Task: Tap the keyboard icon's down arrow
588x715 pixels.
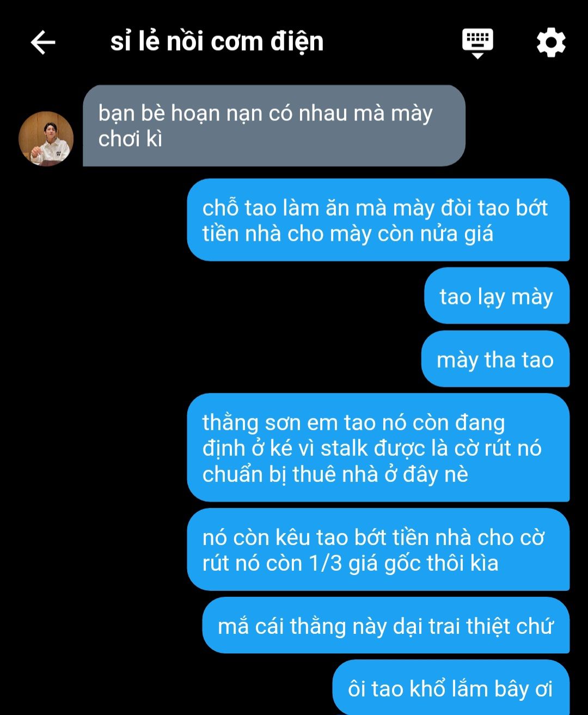Action: [477, 56]
